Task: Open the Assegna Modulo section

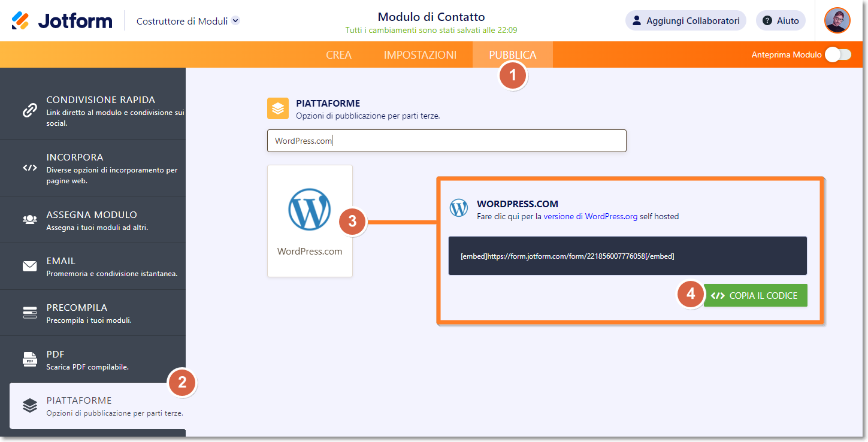Action: [x=93, y=219]
